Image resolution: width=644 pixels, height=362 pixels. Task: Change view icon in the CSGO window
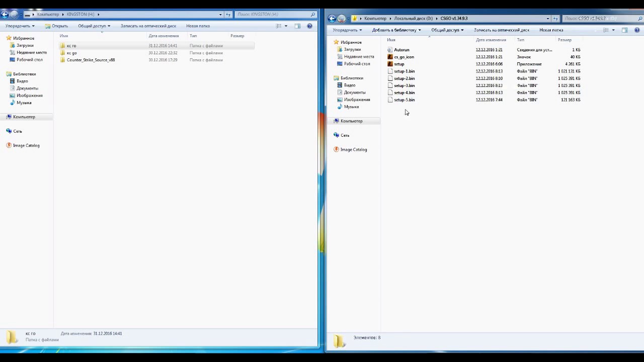pyautogui.click(x=606, y=30)
